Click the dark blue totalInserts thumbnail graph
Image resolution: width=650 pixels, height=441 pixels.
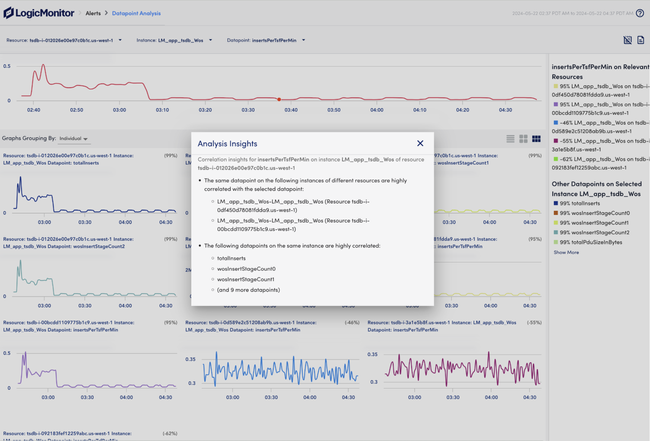pyautogui.click(x=95, y=195)
